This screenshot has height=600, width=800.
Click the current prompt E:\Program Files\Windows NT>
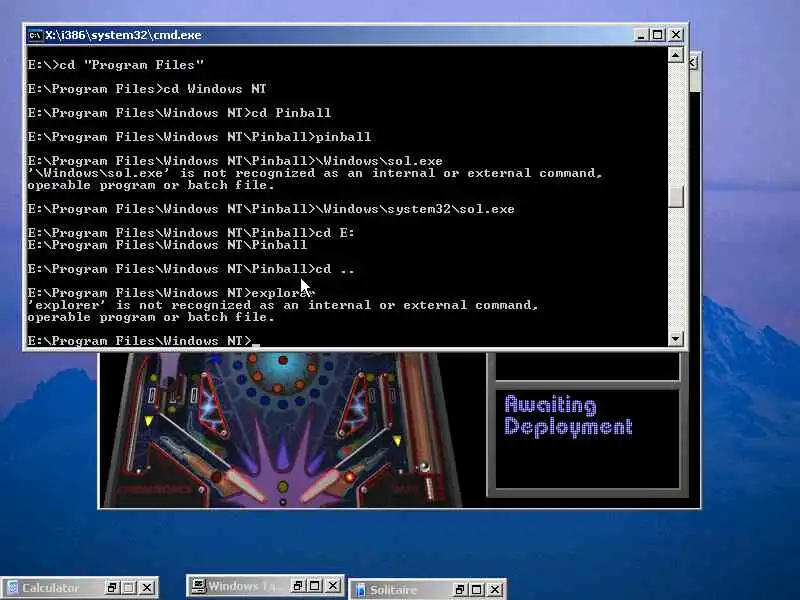tap(140, 341)
